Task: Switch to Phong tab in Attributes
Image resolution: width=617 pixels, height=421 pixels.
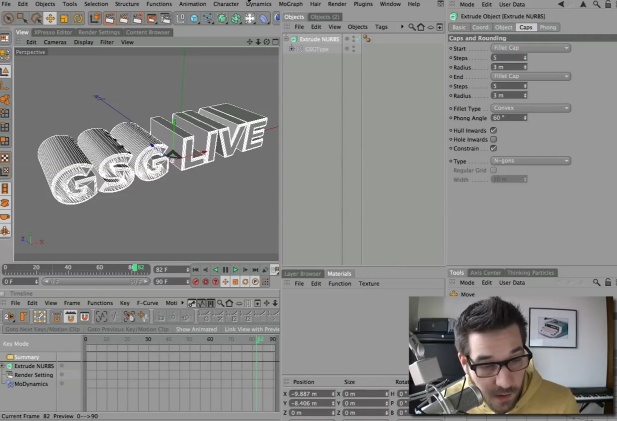Action: pyautogui.click(x=548, y=27)
